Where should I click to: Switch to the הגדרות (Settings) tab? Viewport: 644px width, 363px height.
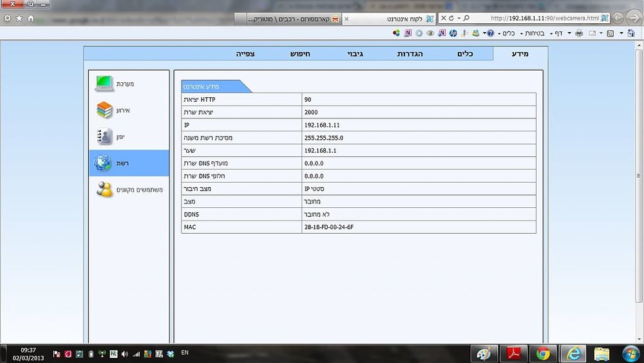pyautogui.click(x=410, y=54)
